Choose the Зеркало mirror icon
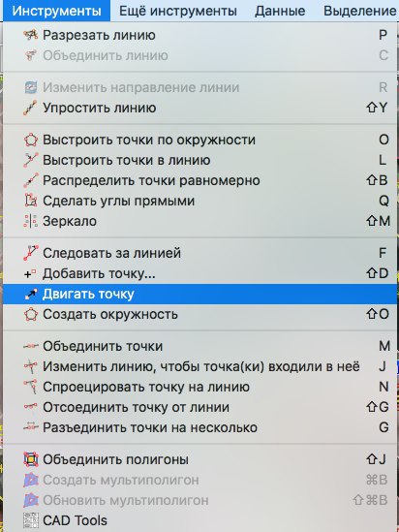 tap(31, 221)
